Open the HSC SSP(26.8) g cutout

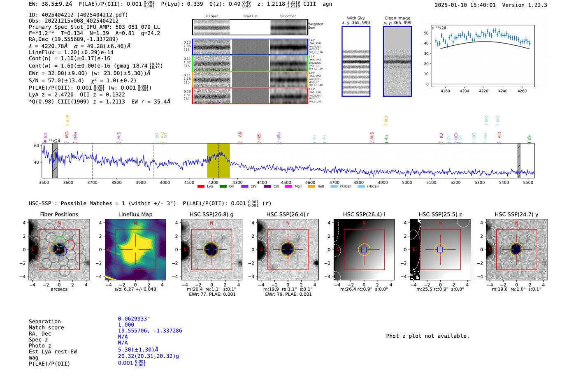click(x=211, y=250)
